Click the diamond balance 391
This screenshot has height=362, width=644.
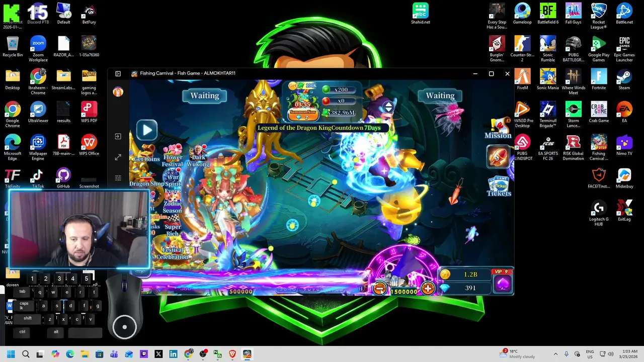pyautogui.click(x=464, y=288)
